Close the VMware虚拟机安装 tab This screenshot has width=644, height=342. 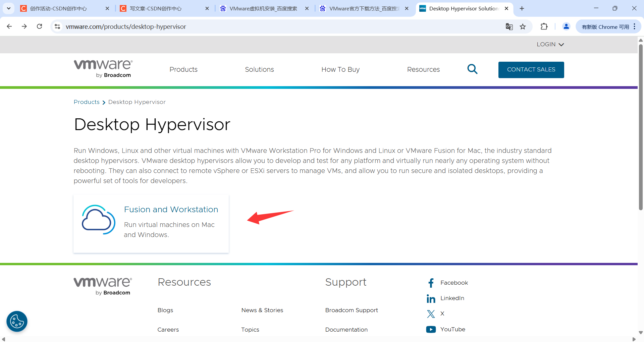pyautogui.click(x=307, y=8)
